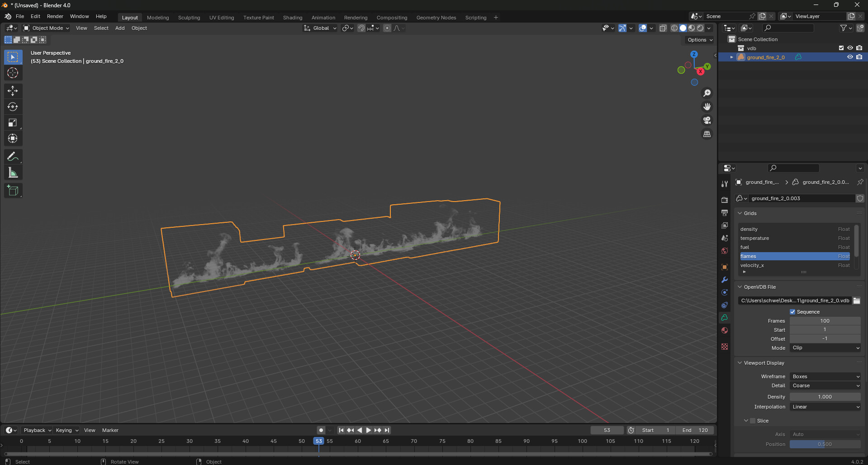Toggle X-ray display mode

[663, 28]
